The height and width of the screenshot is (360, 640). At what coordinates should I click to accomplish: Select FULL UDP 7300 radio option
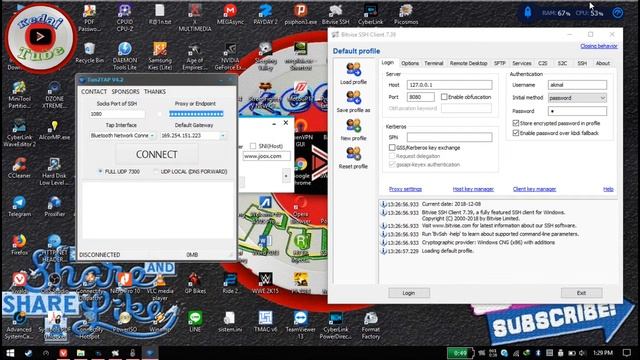click(x=100, y=171)
